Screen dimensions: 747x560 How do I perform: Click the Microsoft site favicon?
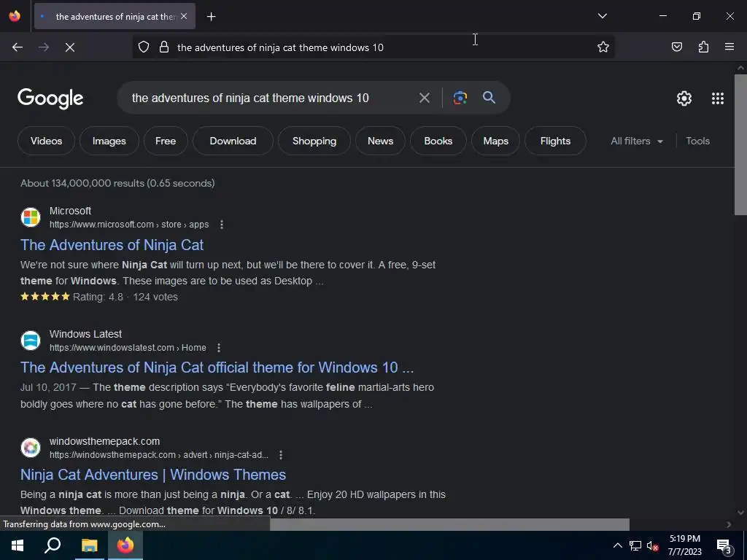[x=31, y=217]
